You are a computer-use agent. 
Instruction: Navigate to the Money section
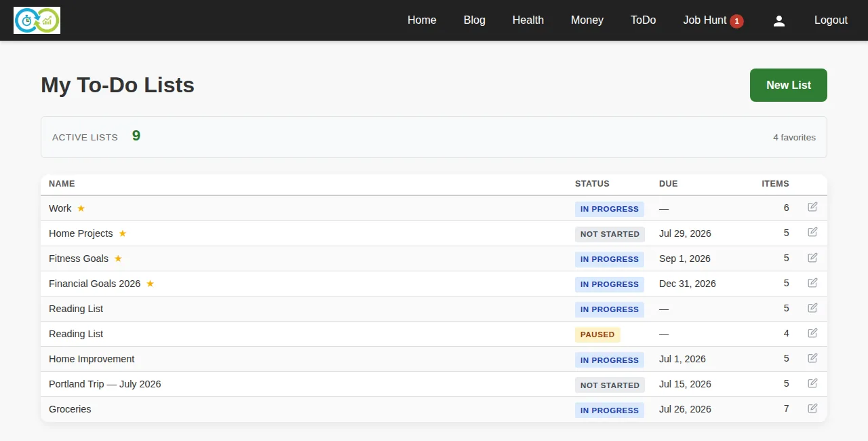587,20
